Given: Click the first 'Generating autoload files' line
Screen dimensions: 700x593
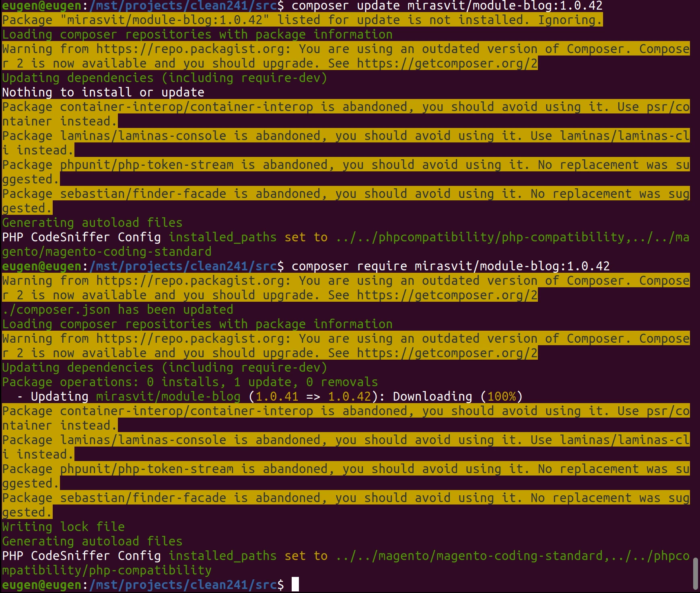Looking at the screenshot, I should [x=92, y=222].
